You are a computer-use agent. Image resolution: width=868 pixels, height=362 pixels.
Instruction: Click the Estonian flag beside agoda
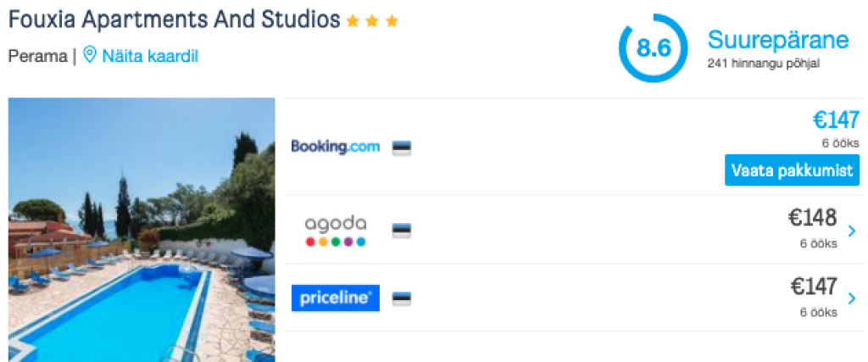(402, 230)
